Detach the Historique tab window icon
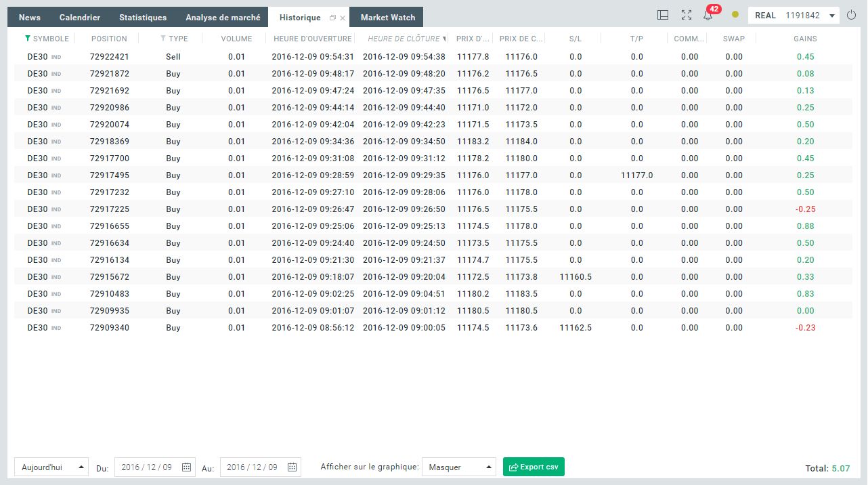Image resolution: width=868 pixels, height=485 pixels. point(332,18)
